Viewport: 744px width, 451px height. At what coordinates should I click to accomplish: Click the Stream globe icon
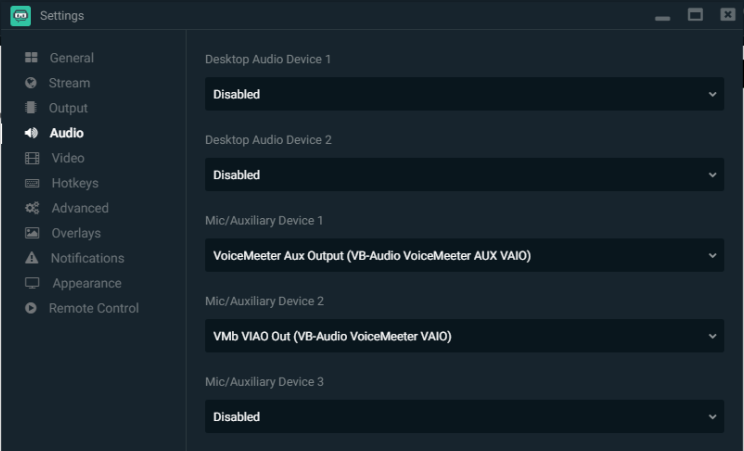coord(31,83)
